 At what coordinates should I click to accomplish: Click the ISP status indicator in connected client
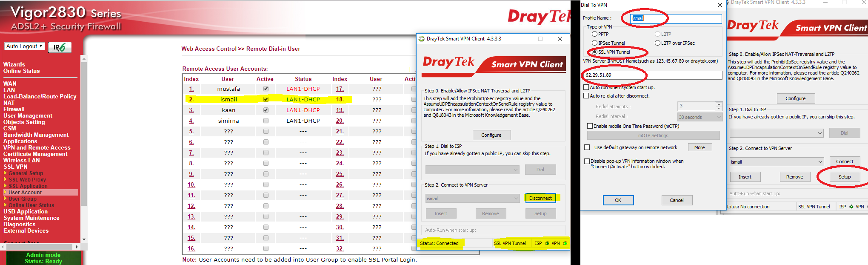click(547, 243)
